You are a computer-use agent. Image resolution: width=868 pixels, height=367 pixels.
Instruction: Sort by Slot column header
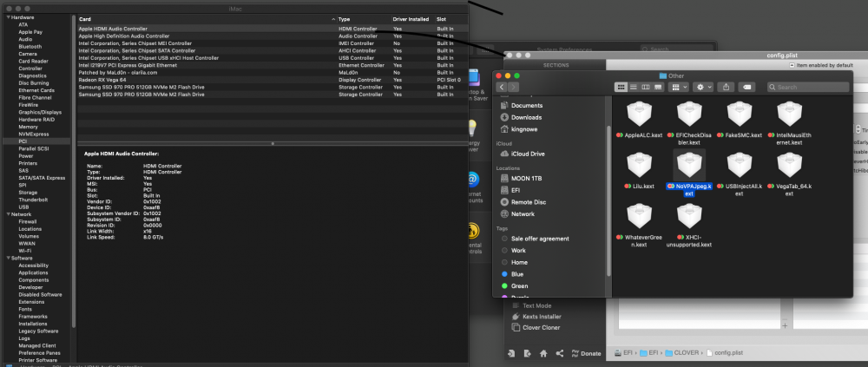(x=451, y=19)
